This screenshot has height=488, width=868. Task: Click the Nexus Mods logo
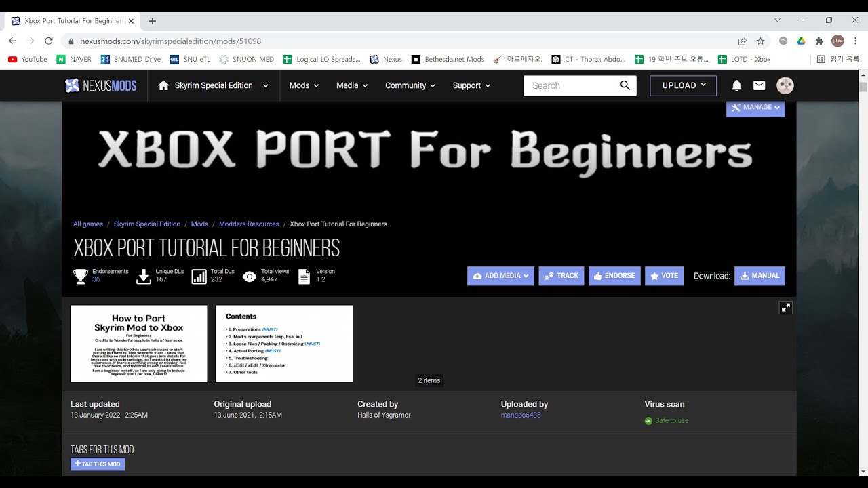(100, 85)
